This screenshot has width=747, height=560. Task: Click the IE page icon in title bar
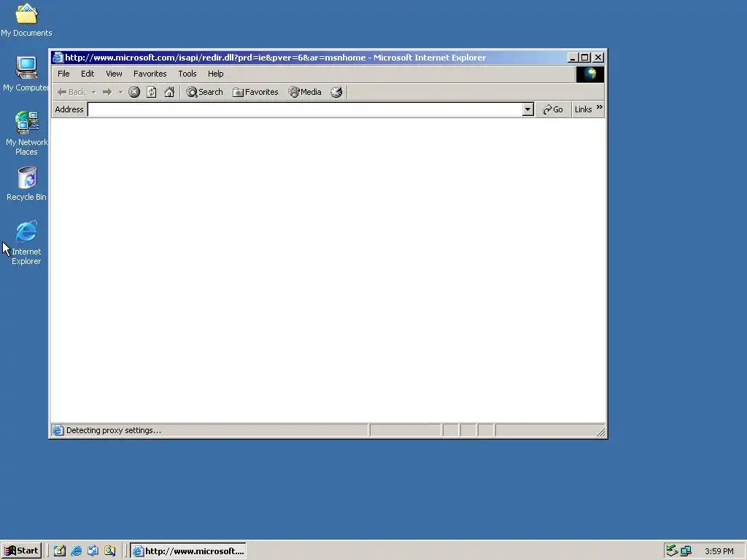pyautogui.click(x=58, y=58)
